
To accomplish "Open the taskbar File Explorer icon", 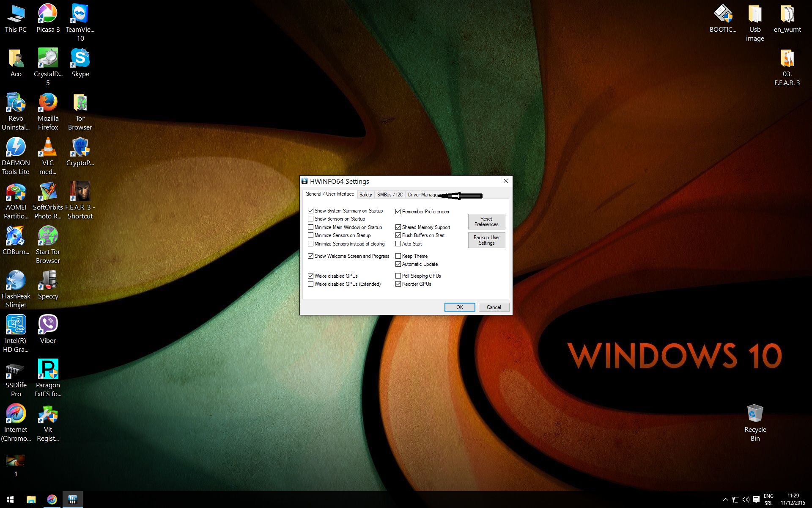I will [x=31, y=500].
